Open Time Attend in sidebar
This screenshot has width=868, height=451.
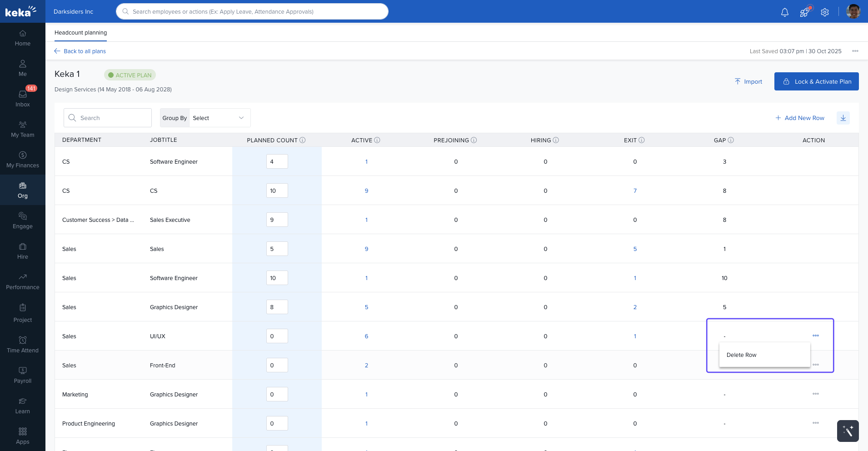[x=23, y=345]
